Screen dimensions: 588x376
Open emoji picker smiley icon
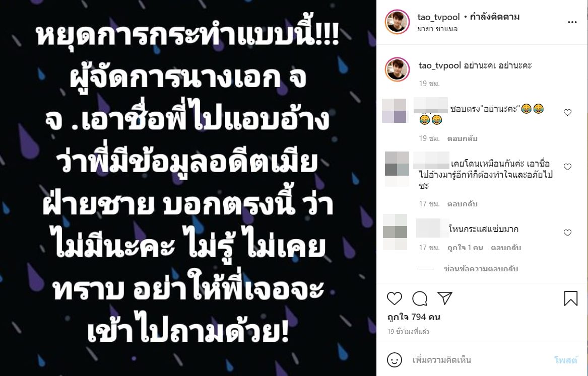point(394,360)
